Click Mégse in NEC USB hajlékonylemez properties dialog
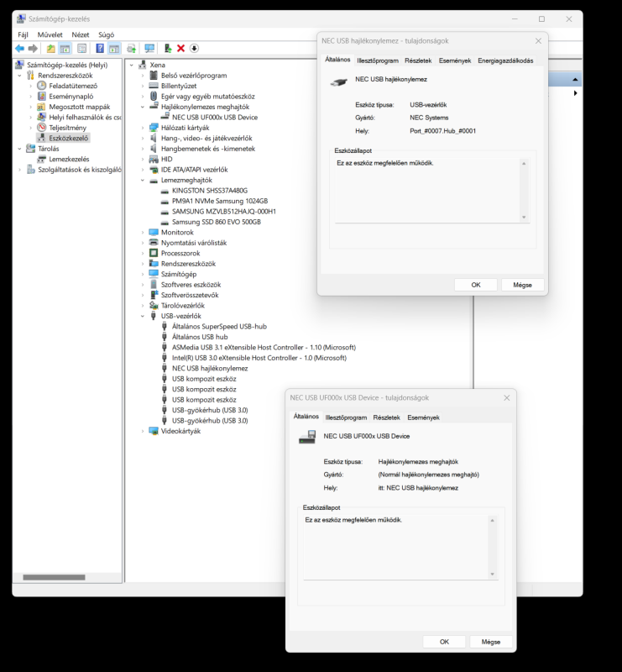The height and width of the screenshot is (672, 622). point(523,285)
